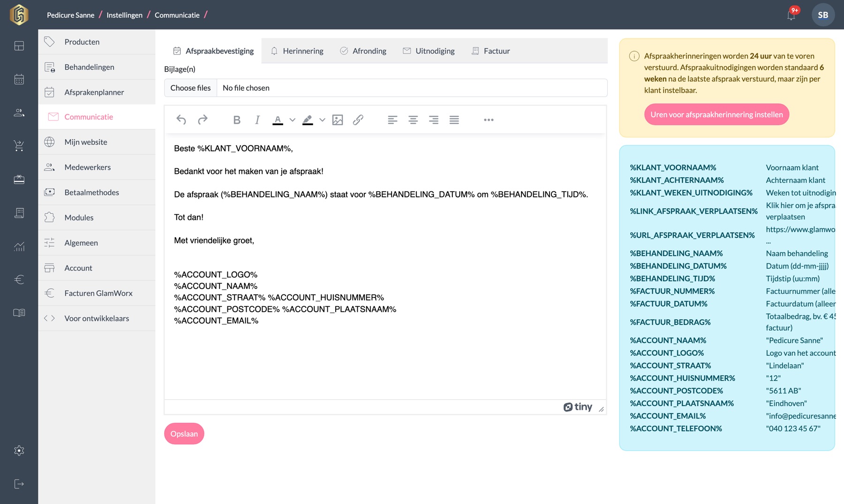Apply the text color with the underlined A
Image resolution: width=844 pixels, height=504 pixels.
(278, 120)
